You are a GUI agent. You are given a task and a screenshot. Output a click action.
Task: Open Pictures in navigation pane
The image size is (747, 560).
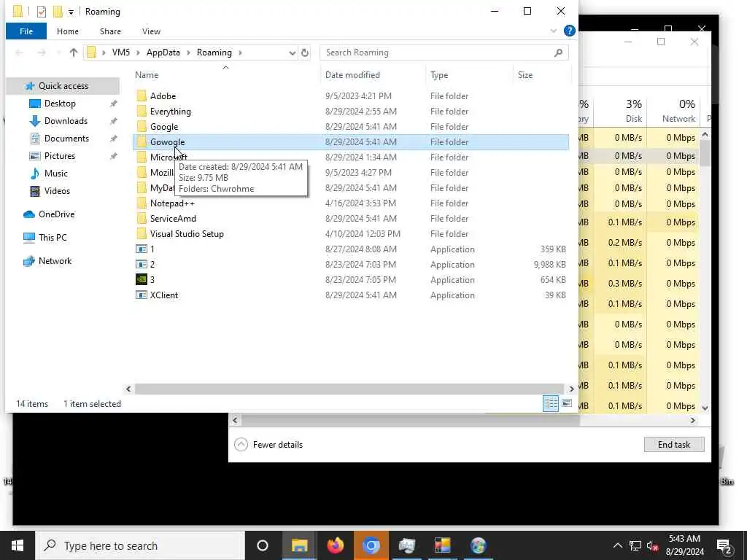click(x=60, y=156)
